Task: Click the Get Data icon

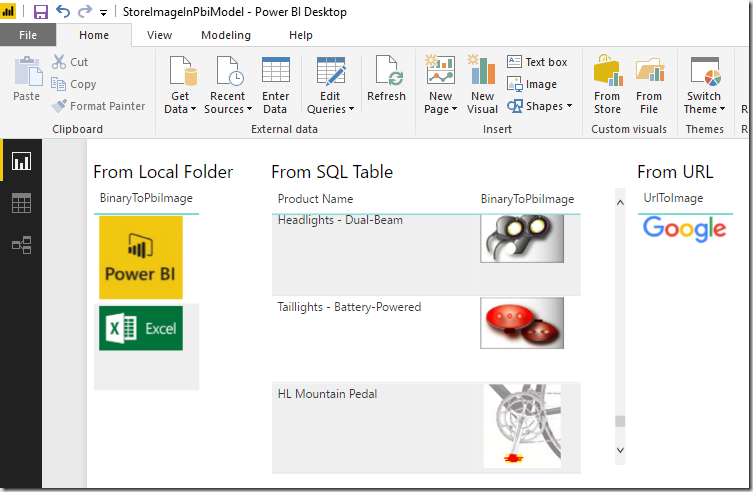Action: pos(183,71)
